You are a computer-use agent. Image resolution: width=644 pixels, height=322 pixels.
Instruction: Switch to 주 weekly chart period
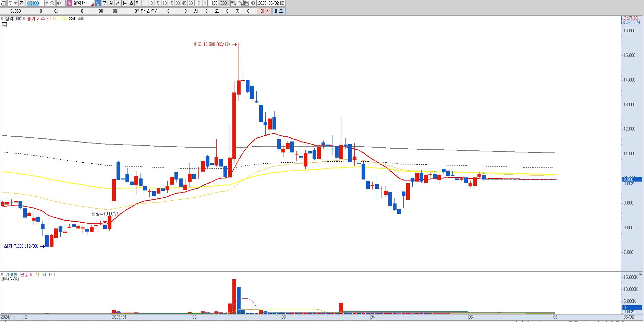pos(105,3)
